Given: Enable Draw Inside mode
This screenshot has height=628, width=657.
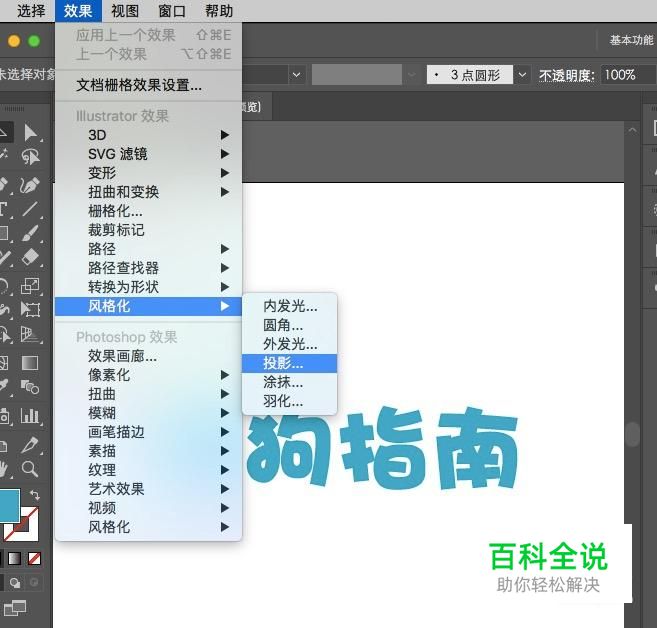Looking at the screenshot, I should point(34,582).
